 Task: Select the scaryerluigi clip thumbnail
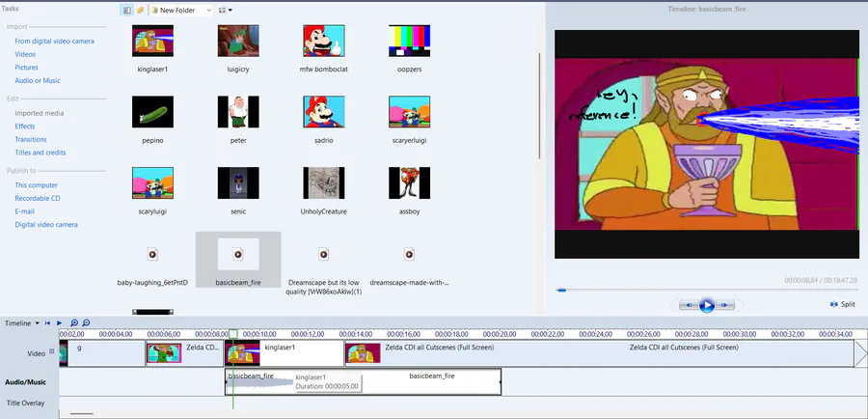[x=410, y=111]
